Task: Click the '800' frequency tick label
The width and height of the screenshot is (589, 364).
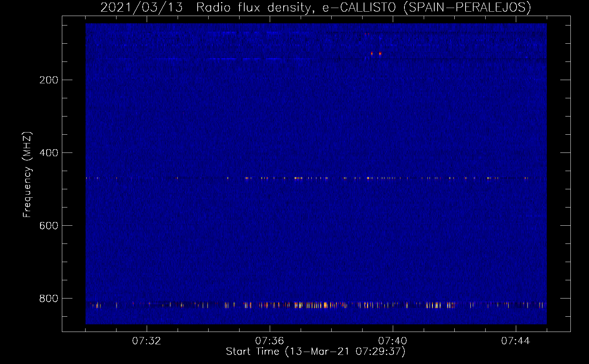Action: [49, 298]
